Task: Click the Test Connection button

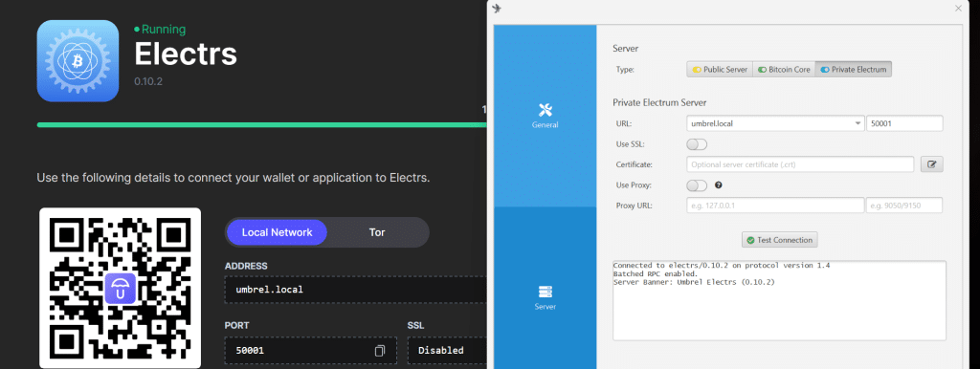Action: (x=779, y=240)
